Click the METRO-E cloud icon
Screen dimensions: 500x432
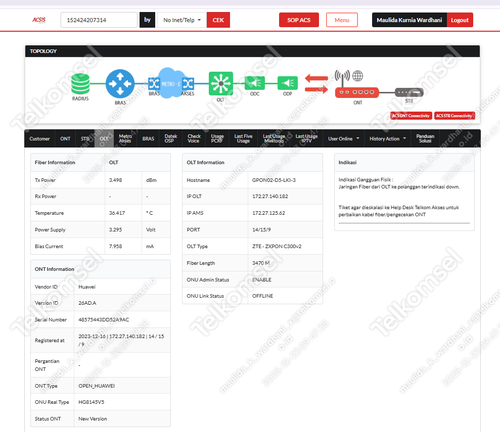click(171, 83)
